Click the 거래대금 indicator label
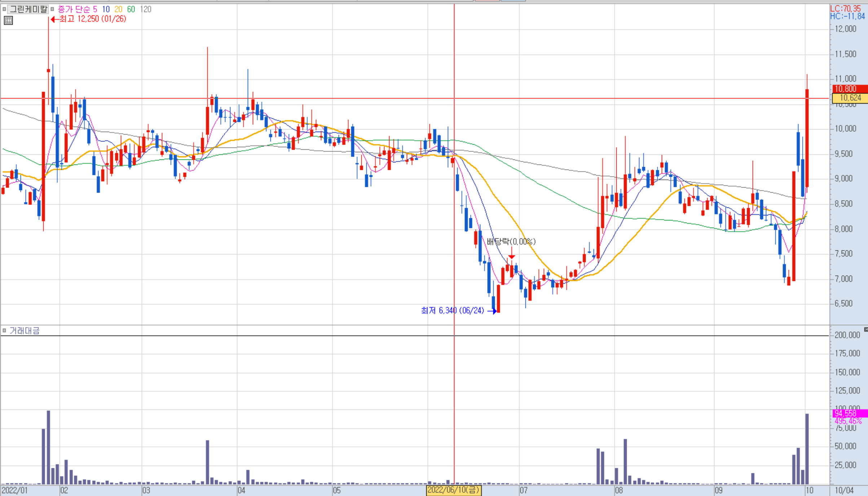This screenshot has width=868, height=496. tap(25, 331)
